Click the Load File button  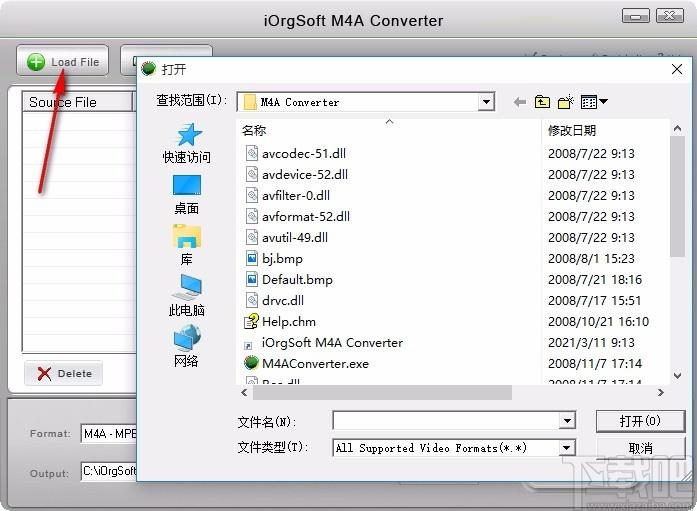point(62,61)
